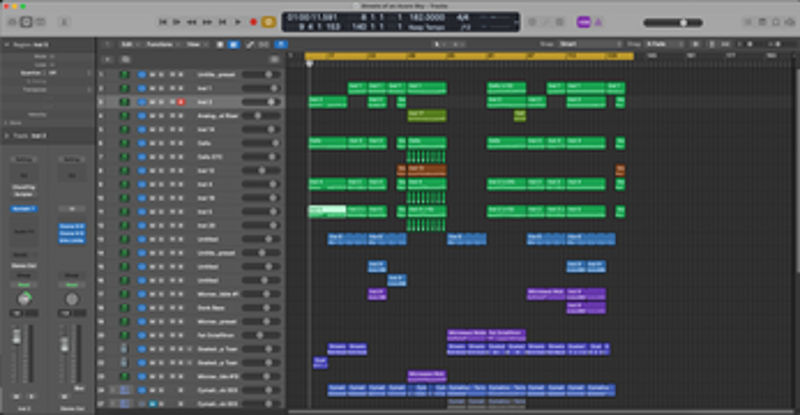Click the Fast Forward transport button
Viewport: 800px width, 415px height.
tap(207, 22)
